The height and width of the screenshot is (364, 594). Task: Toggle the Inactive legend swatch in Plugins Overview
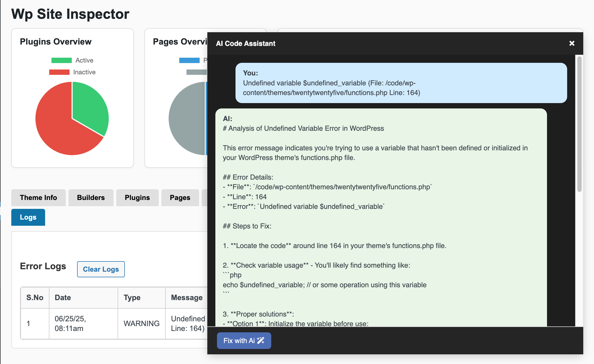point(59,72)
